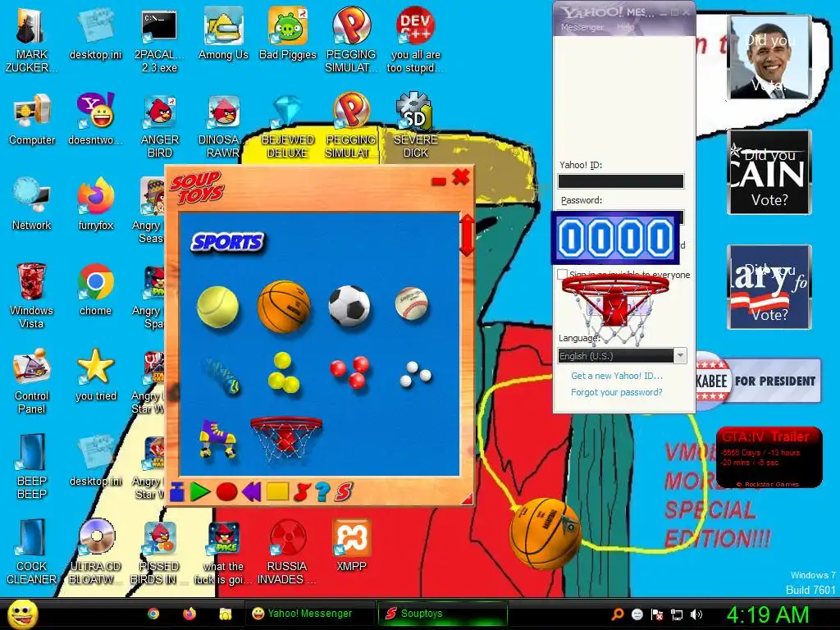Pick the roller skate toy

pos(217,439)
